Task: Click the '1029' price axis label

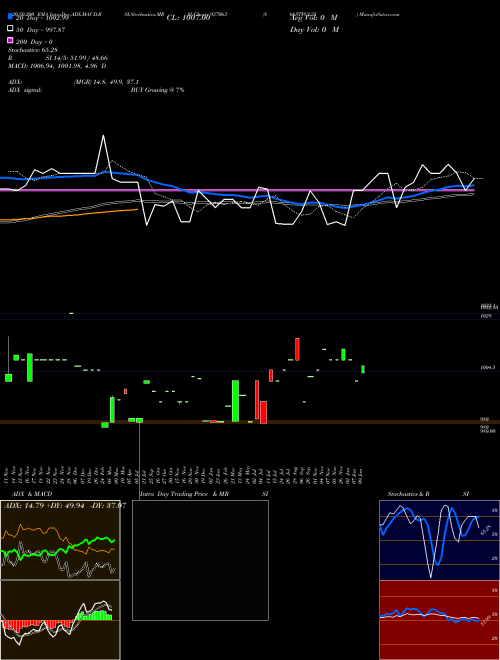Action: 486,315
